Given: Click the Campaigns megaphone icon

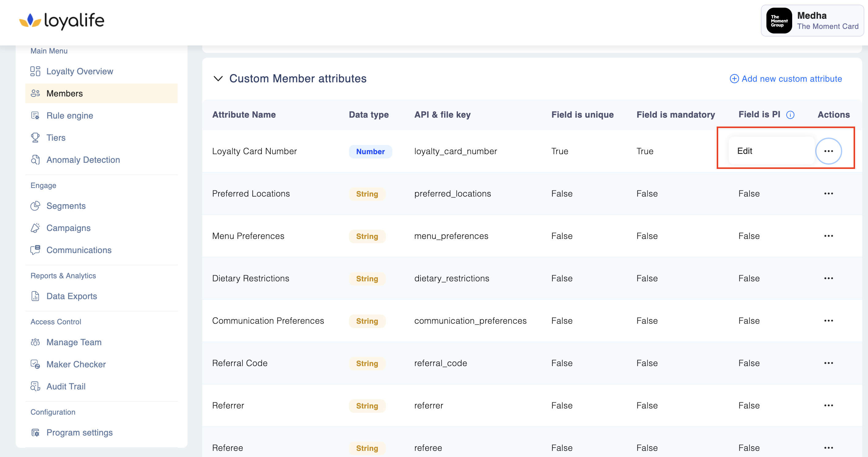Looking at the screenshot, I should [x=35, y=228].
